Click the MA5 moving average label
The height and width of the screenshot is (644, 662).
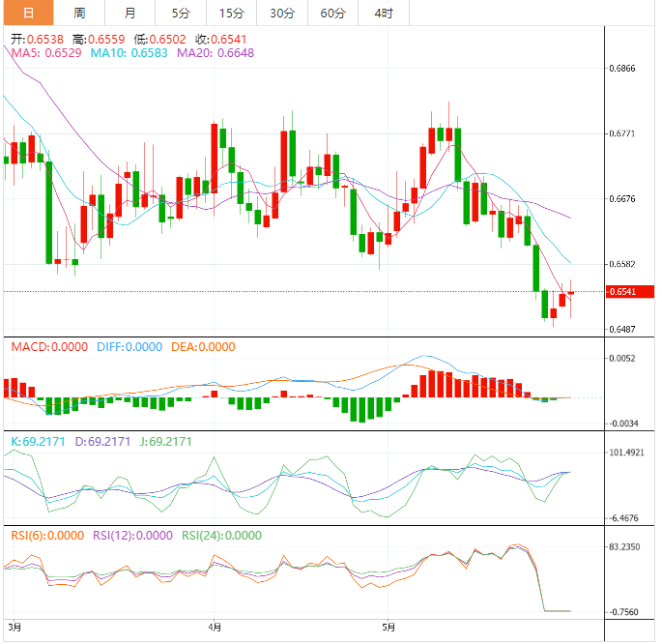pyautogui.click(x=46, y=52)
